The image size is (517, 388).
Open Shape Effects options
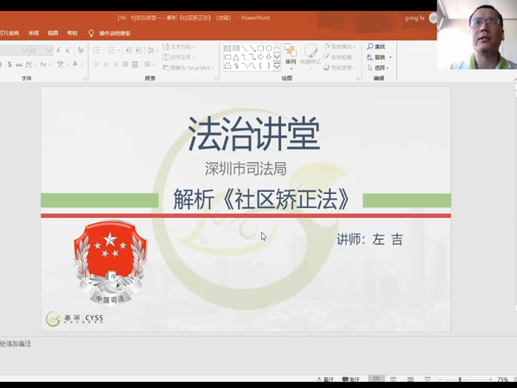[340, 68]
